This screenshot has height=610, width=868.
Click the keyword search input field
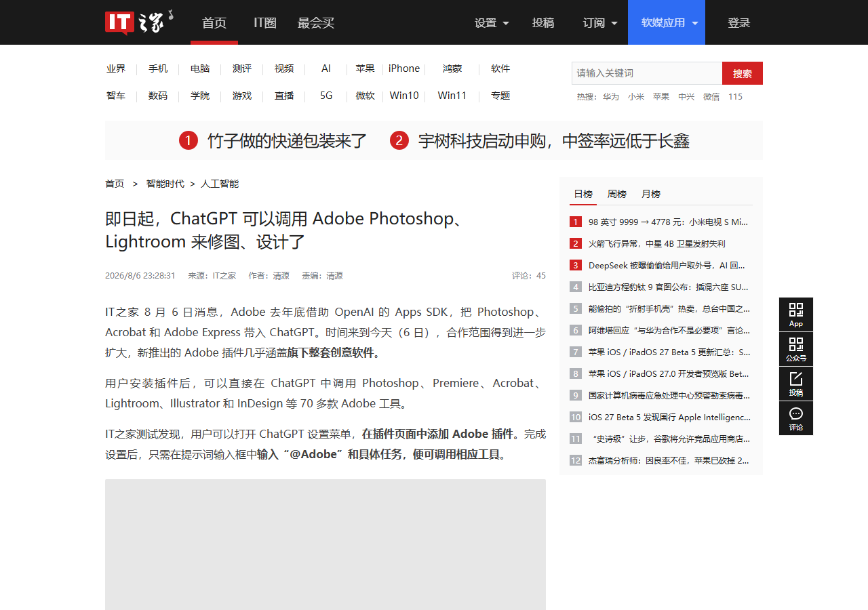[647, 73]
